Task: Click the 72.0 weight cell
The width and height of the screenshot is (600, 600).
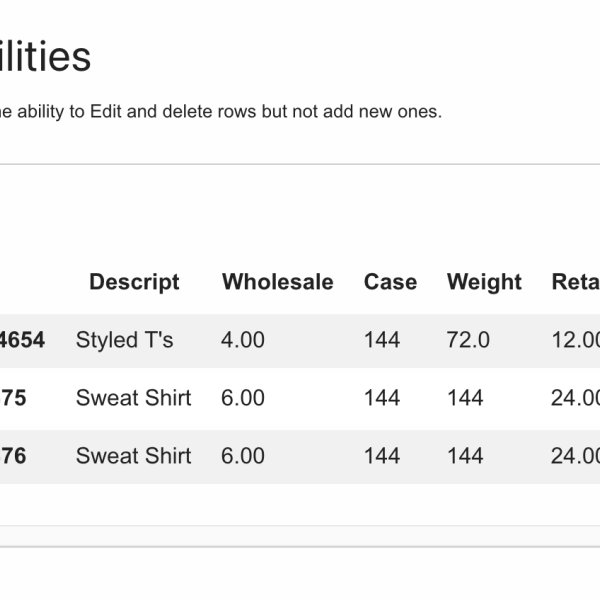Action: pyautogui.click(x=468, y=340)
